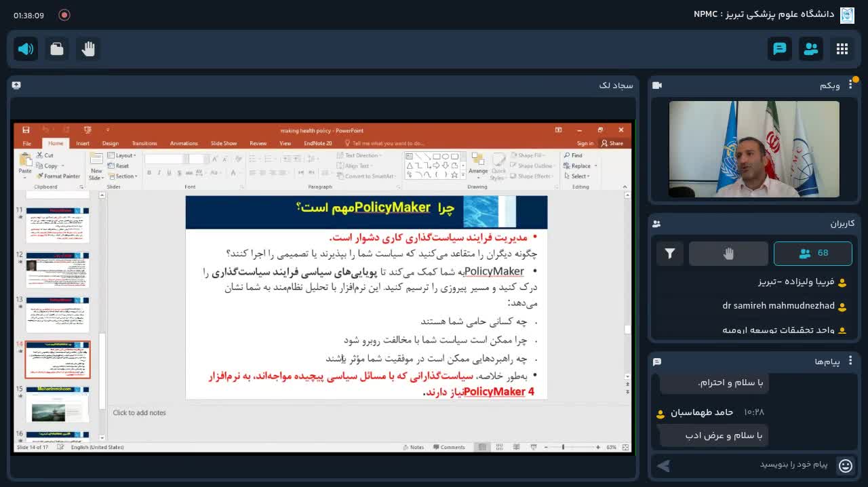Add a New Slide
The image size is (868, 487).
(x=96, y=166)
